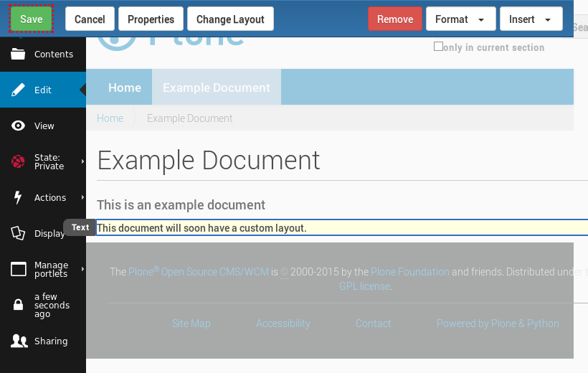The image size is (588, 373).
Task: Select the Home navigation tab
Action: [x=124, y=88]
